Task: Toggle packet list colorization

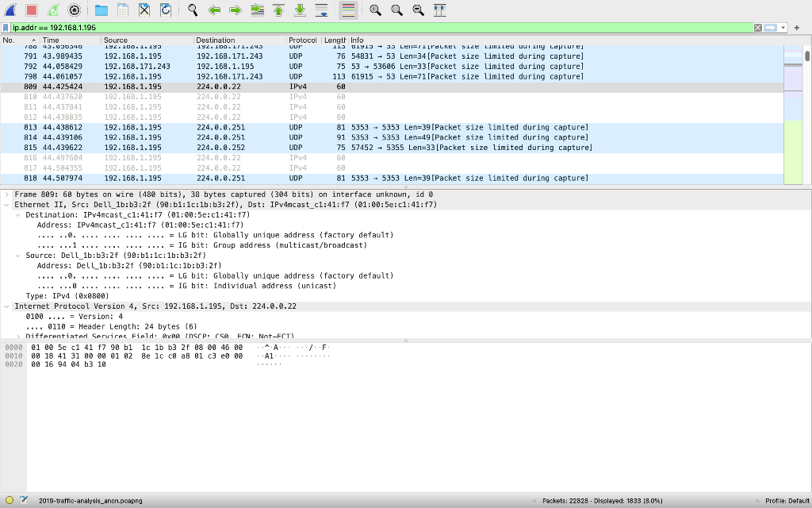Action: pos(347,10)
